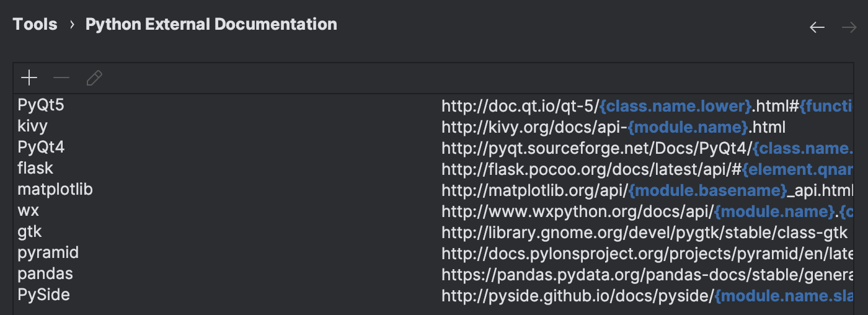The image size is (868, 315).
Task: Go back with the left arrow
Action: (x=817, y=27)
